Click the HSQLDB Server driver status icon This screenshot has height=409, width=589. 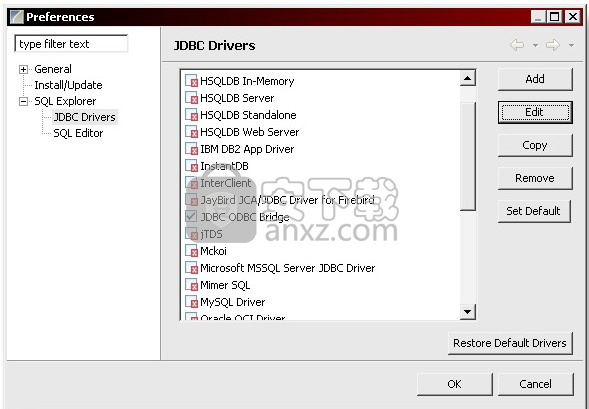(x=192, y=98)
